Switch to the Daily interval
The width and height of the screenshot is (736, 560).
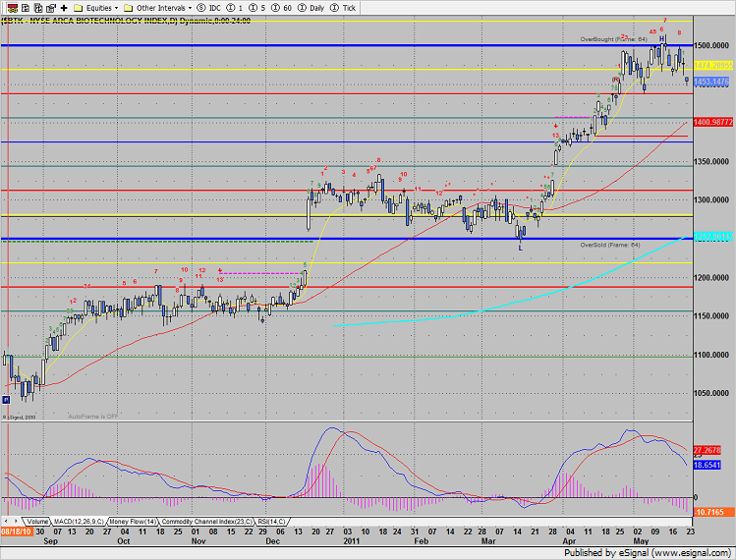coord(311,8)
